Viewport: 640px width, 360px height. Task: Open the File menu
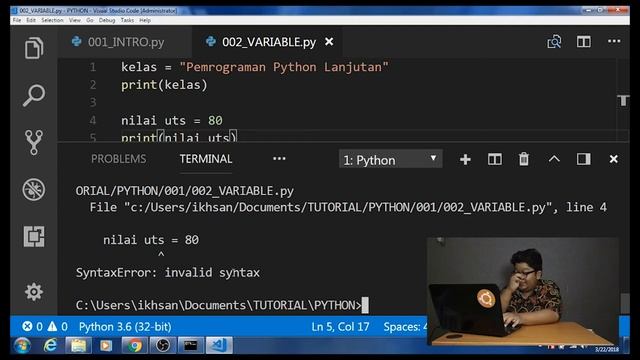coord(17,20)
